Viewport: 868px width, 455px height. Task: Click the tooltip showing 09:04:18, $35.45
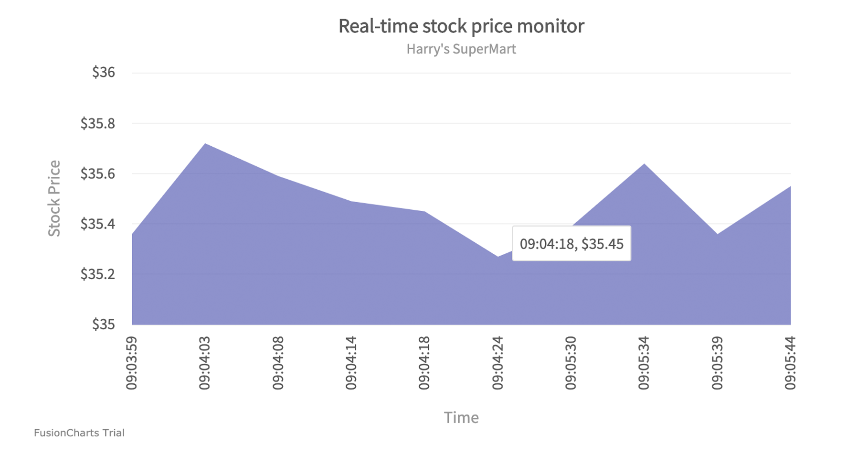point(571,244)
